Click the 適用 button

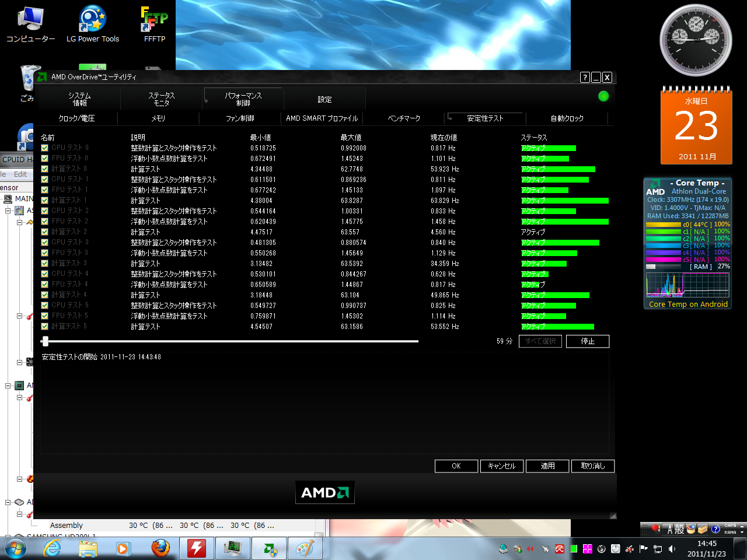point(547,466)
